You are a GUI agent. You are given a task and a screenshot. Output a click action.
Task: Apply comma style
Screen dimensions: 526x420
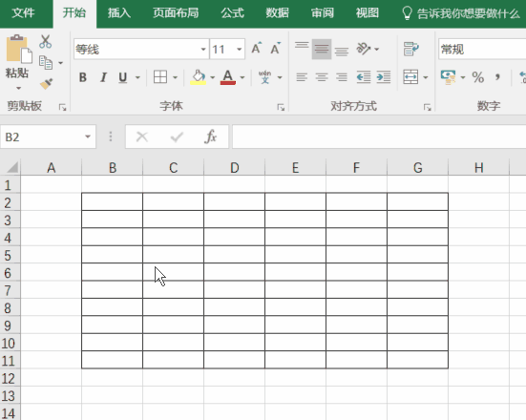tap(497, 77)
